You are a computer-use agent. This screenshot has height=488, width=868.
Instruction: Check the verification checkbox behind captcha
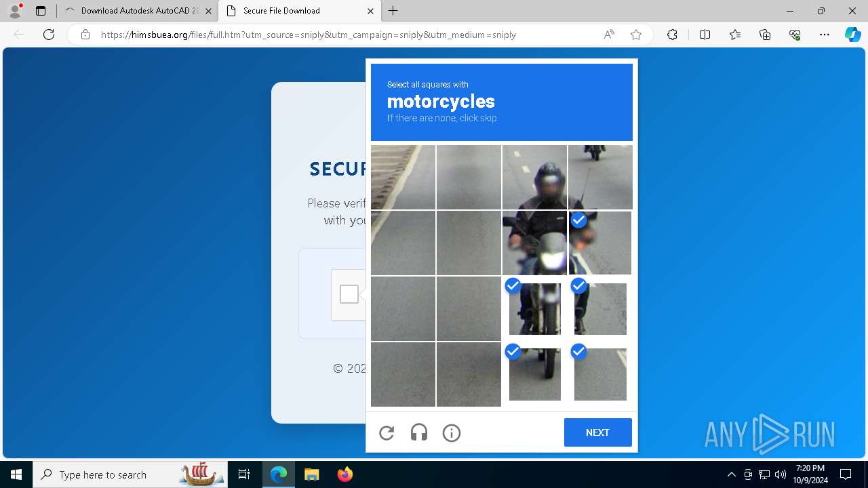click(349, 294)
